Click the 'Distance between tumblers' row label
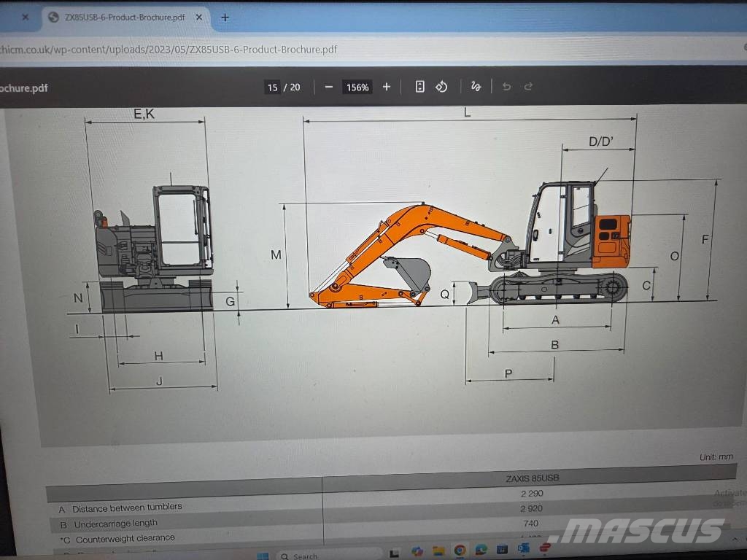The width and height of the screenshot is (747, 560). [127, 507]
